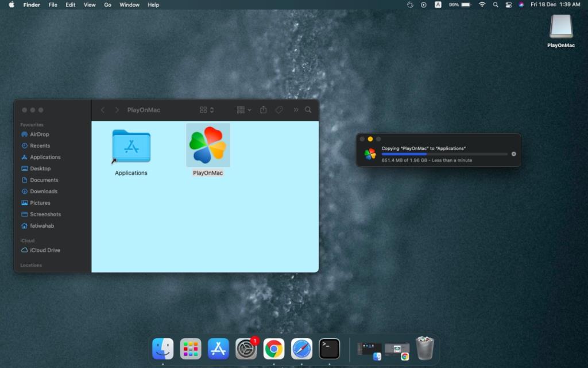Click the toolbar overflow chevron

(x=295, y=110)
